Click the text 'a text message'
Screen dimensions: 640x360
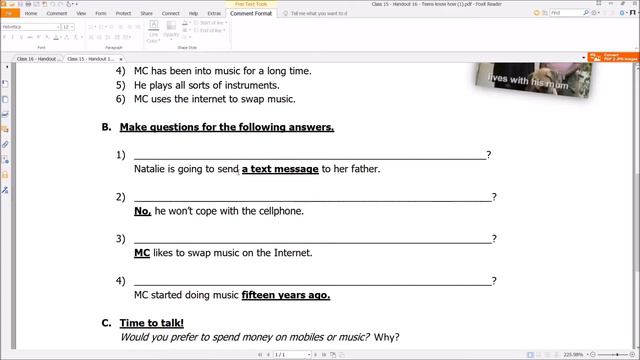tap(280, 169)
